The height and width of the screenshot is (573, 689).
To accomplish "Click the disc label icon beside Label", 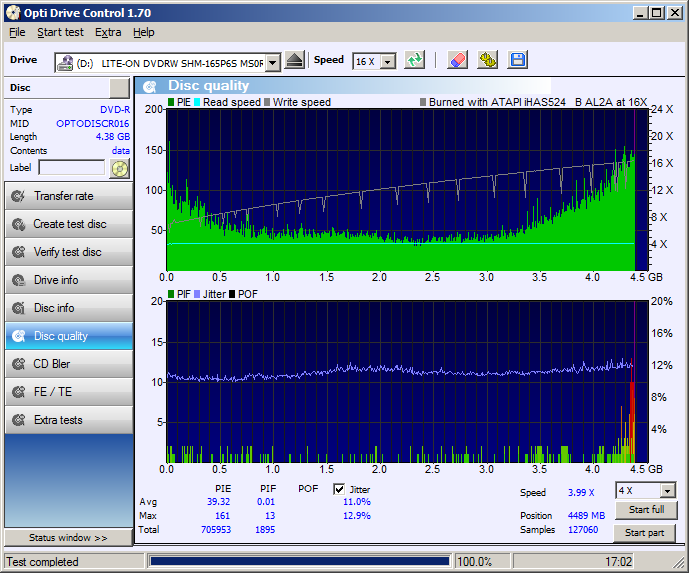I will [120, 169].
